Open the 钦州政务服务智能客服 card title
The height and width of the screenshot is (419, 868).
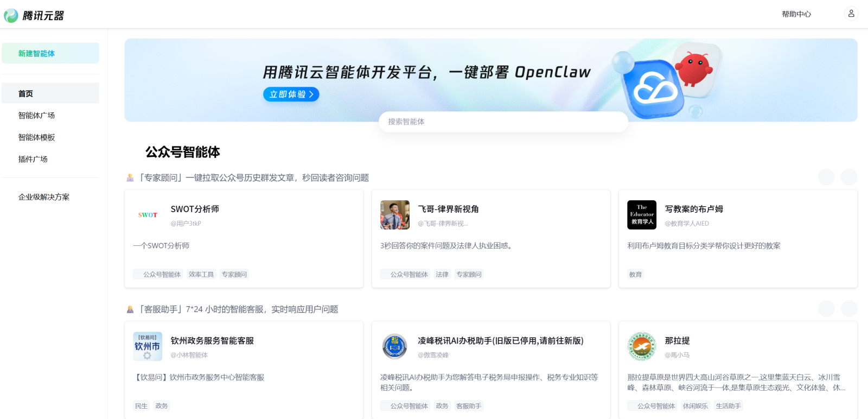coord(212,341)
